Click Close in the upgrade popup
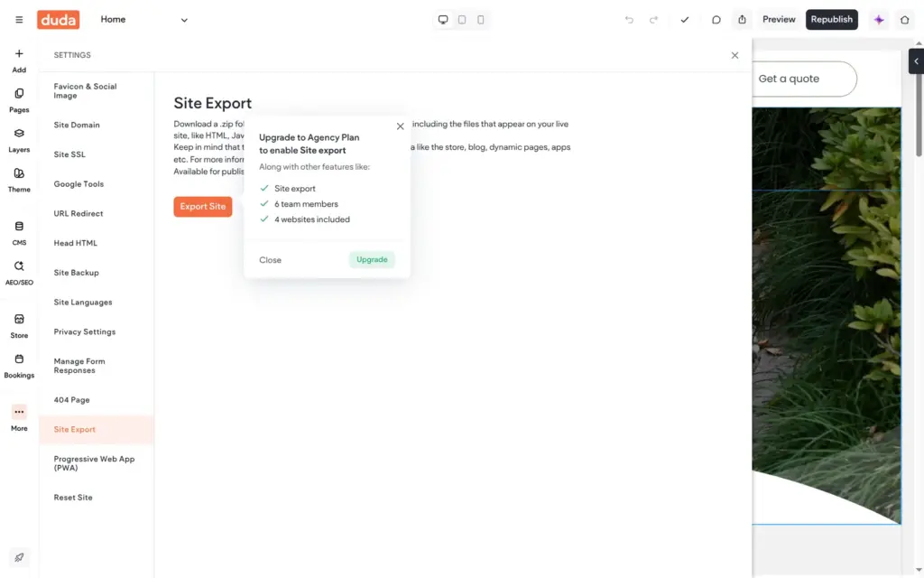The image size is (924, 578). click(x=270, y=260)
